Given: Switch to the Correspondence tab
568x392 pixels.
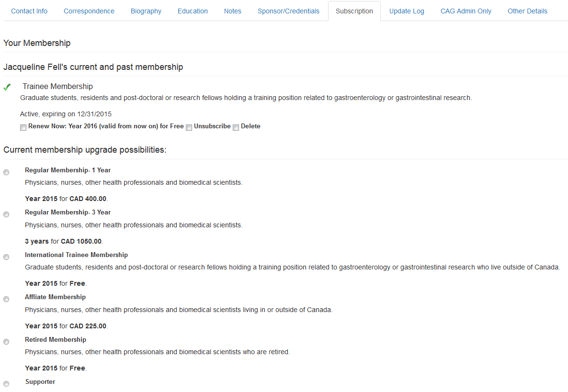Looking at the screenshot, I should tap(89, 11).
